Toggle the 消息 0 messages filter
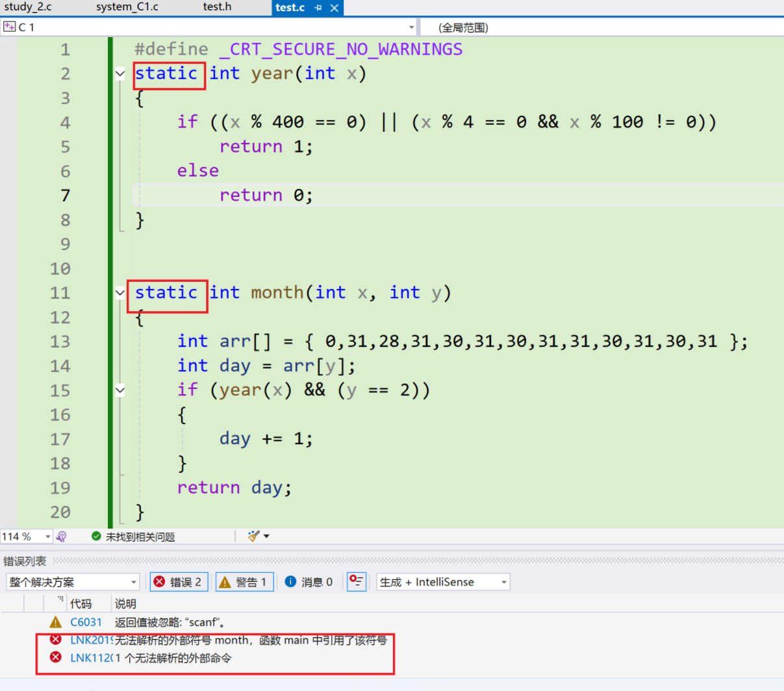 (x=309, y=582)
